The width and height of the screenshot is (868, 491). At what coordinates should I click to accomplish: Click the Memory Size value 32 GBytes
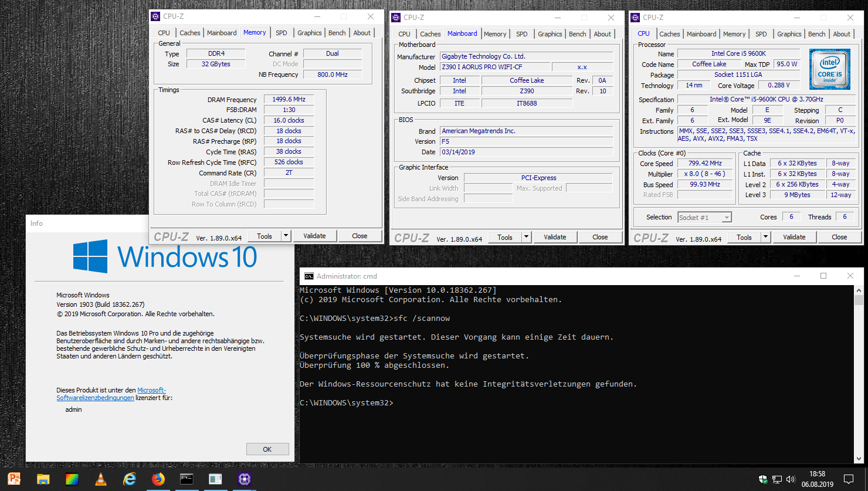216,64
